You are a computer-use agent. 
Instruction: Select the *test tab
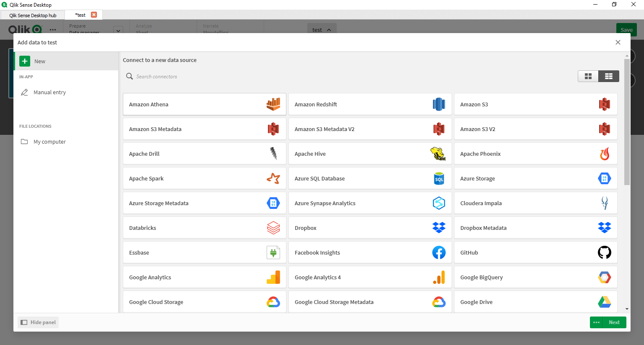(x=80, y=15)
